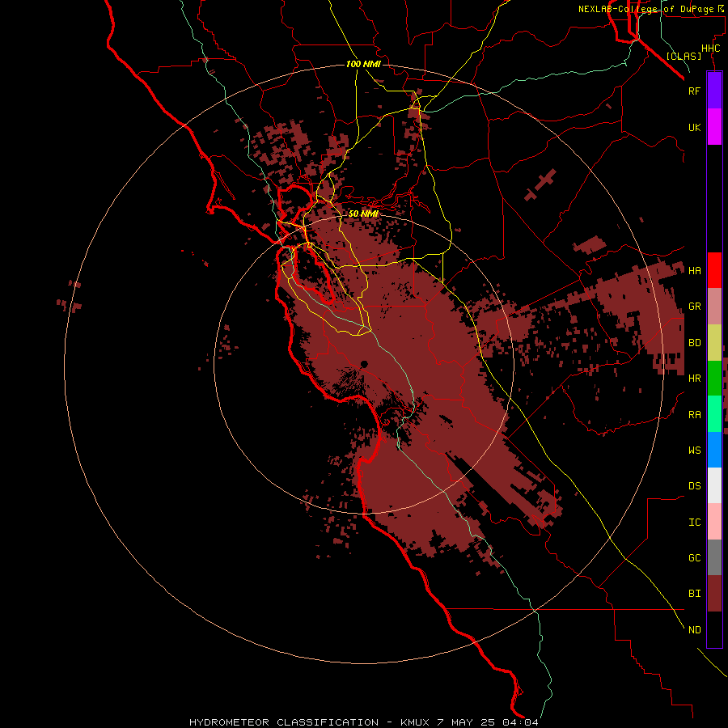Pick the dark green HR legend swatch
Image resolution: width=728 pixels, height=728 pixels.
(714, 379)
